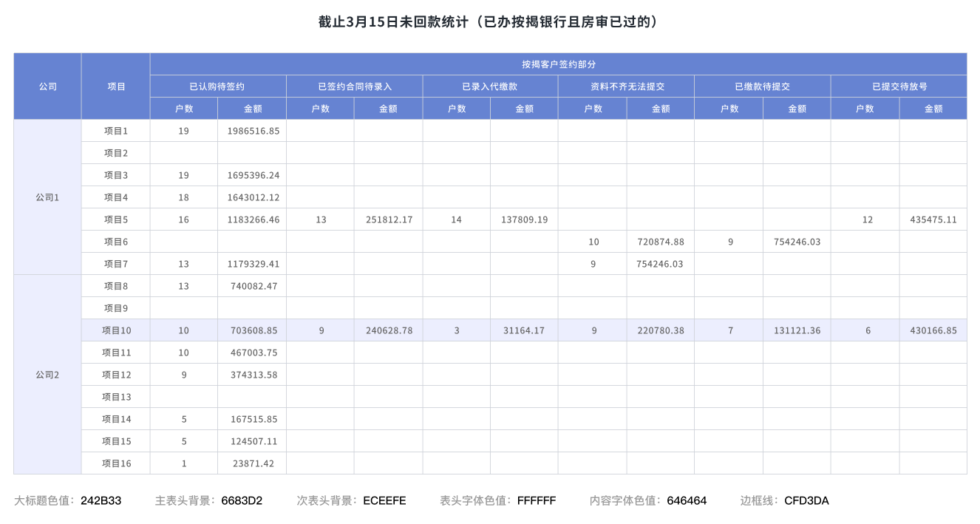Viewport: 980px width, 524px height.
Task: Select amount cell 23871.42
Action: click(x=252, y=463)
